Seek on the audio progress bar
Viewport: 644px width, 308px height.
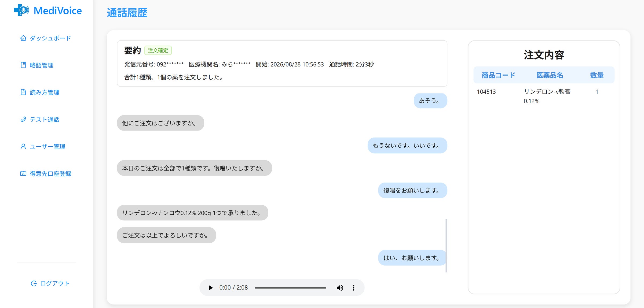point(290,288)
